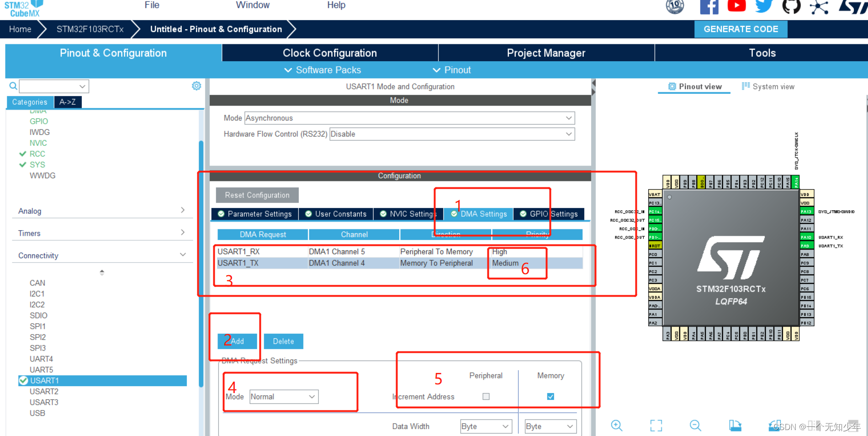Zoom in on the pinout view
This screenshot has width=868, height=436.
click(x=616, y=425)
